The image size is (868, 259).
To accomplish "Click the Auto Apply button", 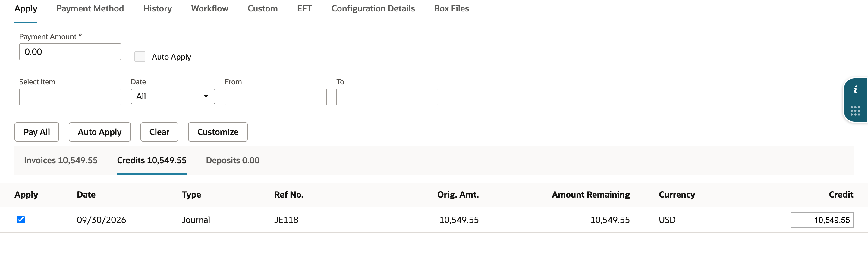I will click(x=100, y=132).
